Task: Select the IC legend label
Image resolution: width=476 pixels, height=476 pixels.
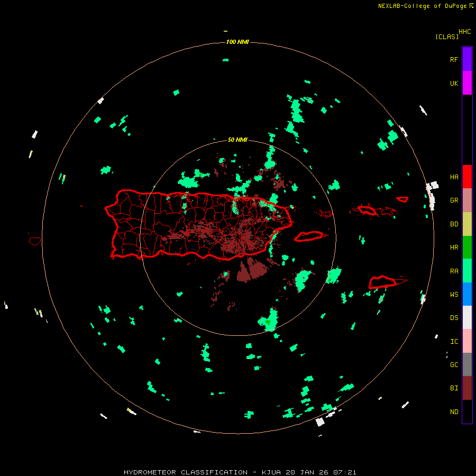Action: [x=454, y=341]
